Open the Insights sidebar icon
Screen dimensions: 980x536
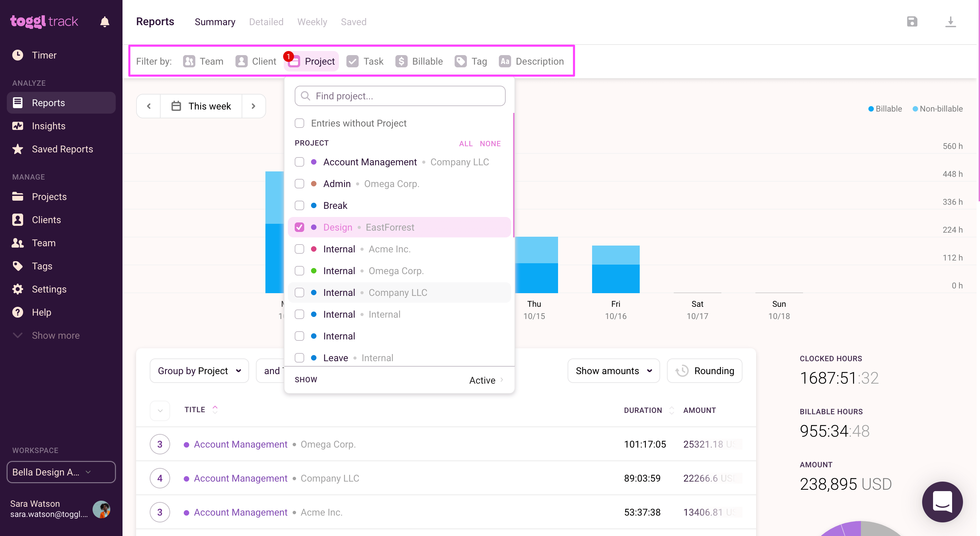point(17,126)
